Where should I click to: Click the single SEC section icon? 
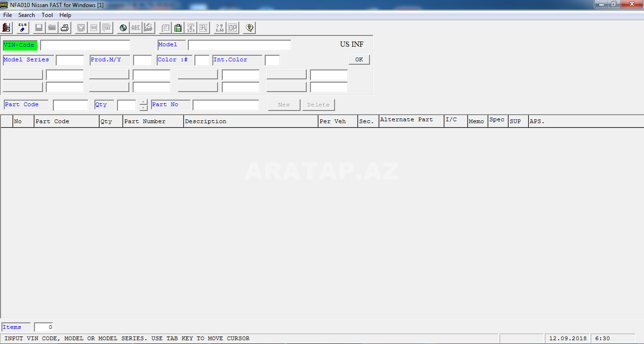(94, 28)
